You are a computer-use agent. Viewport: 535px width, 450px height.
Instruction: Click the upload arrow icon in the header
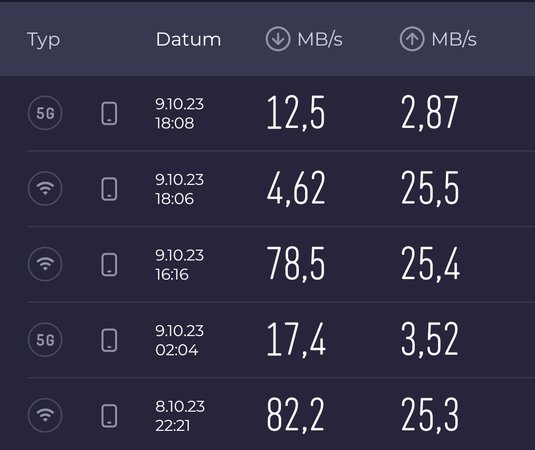(412, 39)
